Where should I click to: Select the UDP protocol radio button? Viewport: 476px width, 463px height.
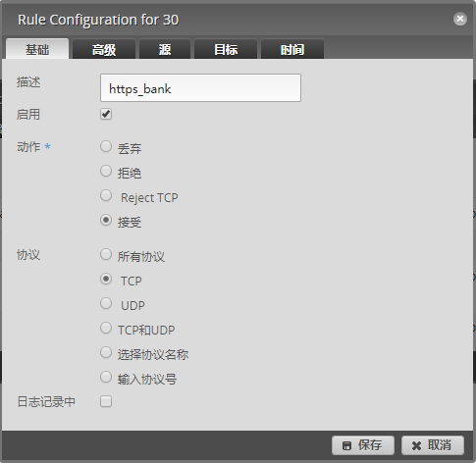[x=106, y=303]
